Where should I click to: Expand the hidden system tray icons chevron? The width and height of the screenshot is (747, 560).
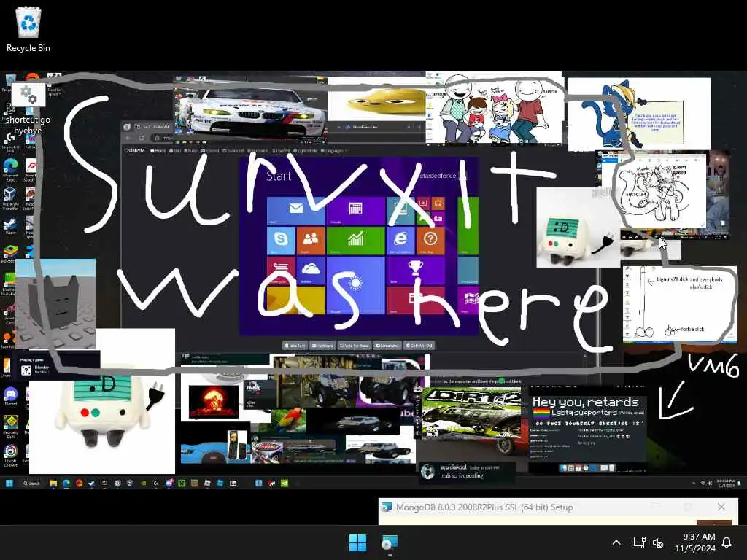tap(616, 542)
